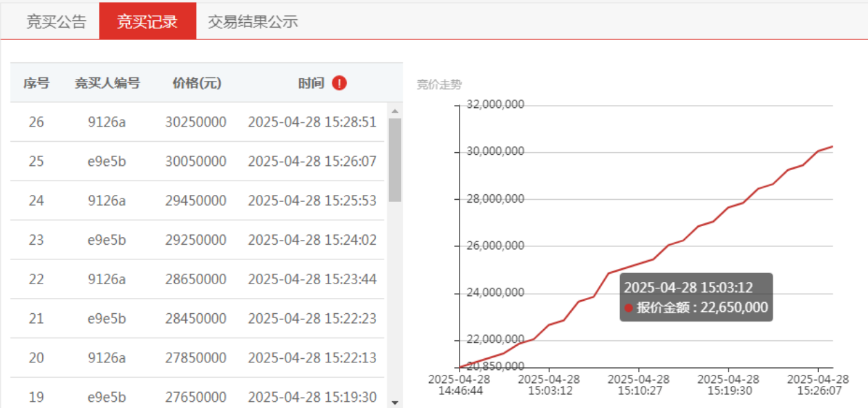The image size is (868, 408).
Task: Select bid row 26 price 30250000
Action: click(196, 122)
